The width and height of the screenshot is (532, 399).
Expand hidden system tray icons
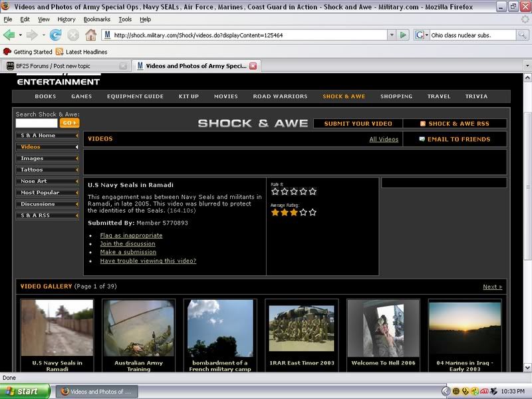pyautogui.click(x=446, y=392)
